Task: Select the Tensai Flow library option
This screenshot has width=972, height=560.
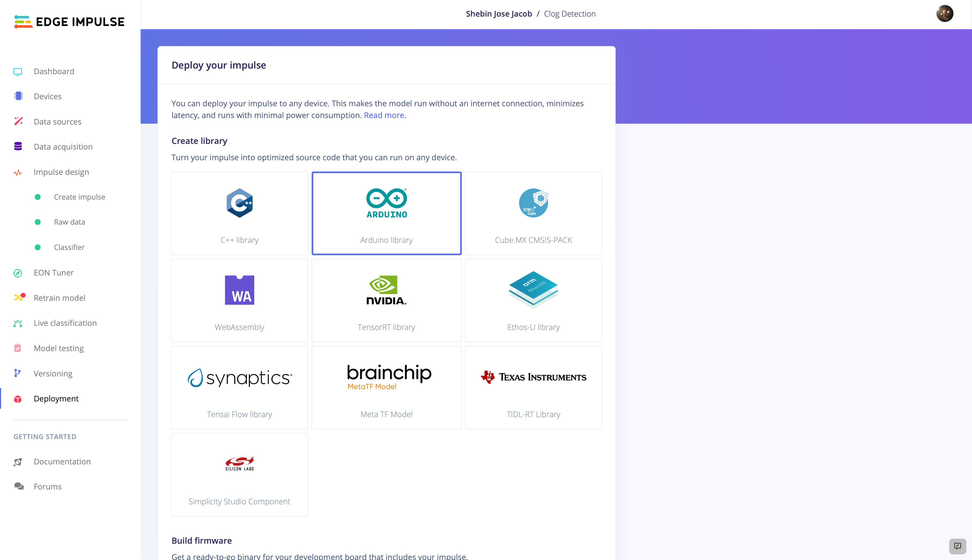Action: [239, 387]
